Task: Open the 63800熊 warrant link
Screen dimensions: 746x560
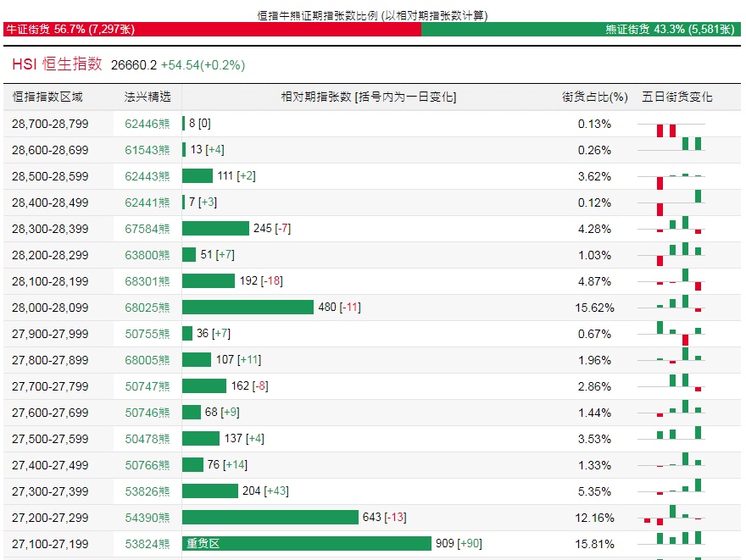Action: (x=147, y=255)
